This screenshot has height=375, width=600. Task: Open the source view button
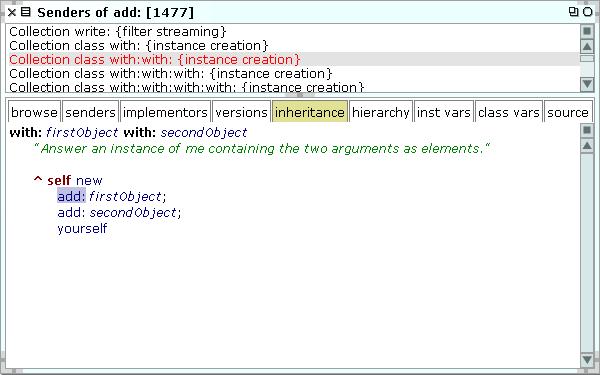coord(568,112)
